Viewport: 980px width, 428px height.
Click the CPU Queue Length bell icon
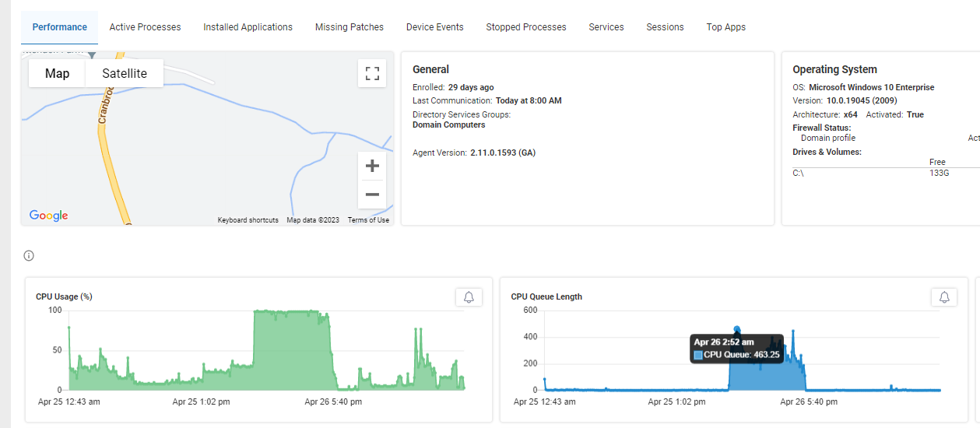tap(944, 297)
